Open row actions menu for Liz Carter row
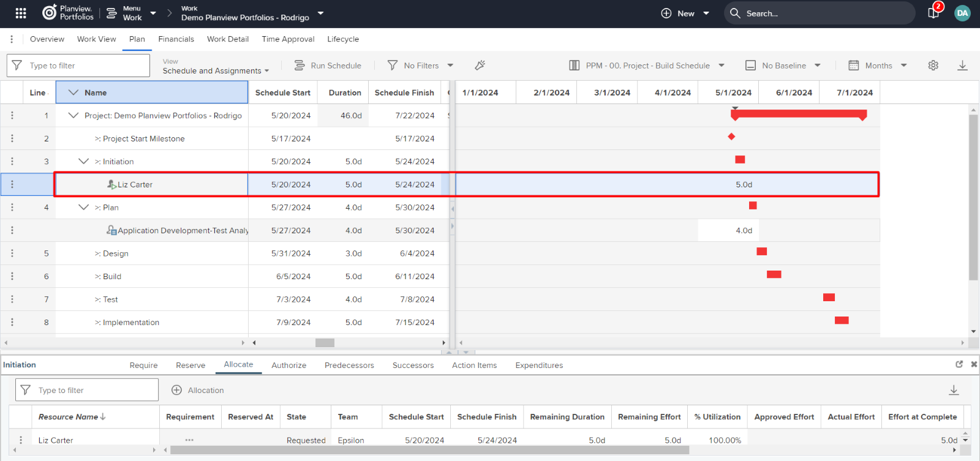980x461 pixels. click(12, 184)
